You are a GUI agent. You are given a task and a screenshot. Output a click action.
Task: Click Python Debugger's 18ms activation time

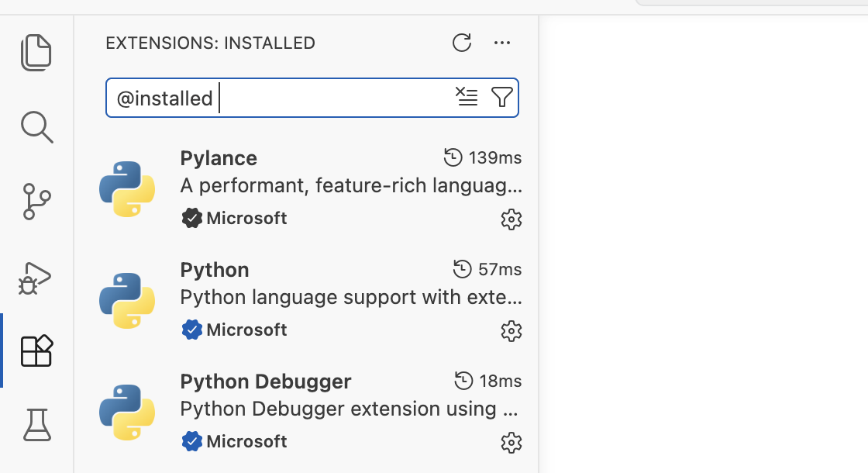(487, 381)
